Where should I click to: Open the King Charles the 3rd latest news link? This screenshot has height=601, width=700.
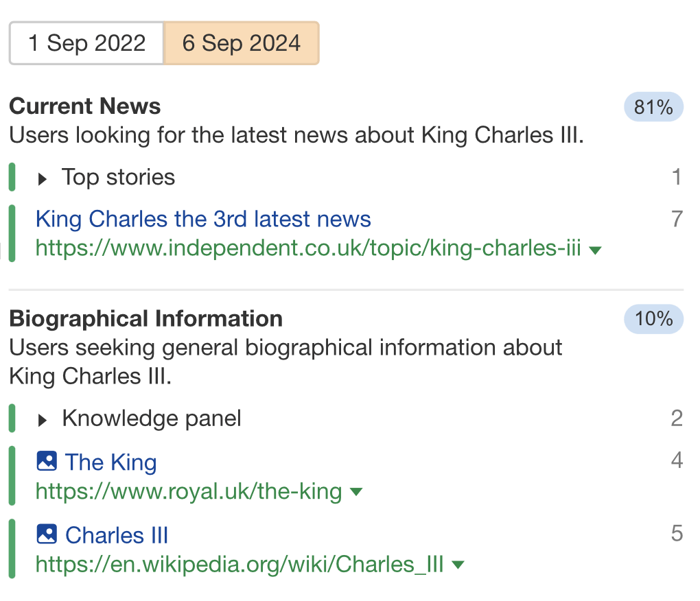[203, 218]
